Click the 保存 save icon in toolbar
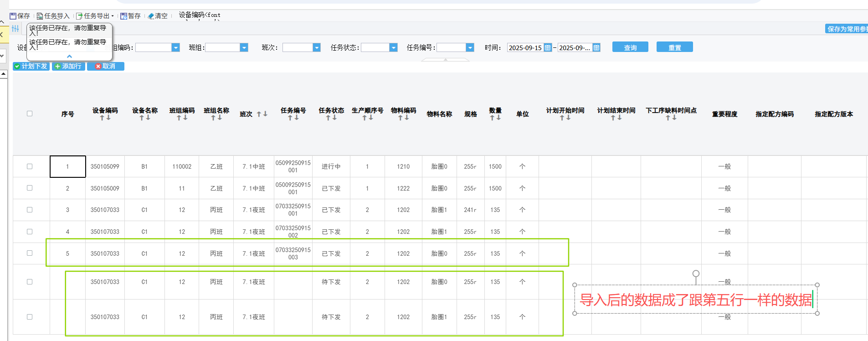This screenshot has height=341, width=868. pos(13,16)
